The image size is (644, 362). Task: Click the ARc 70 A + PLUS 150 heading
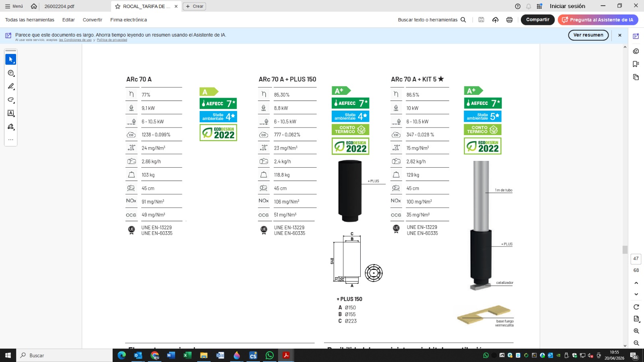tap(287, 79)
